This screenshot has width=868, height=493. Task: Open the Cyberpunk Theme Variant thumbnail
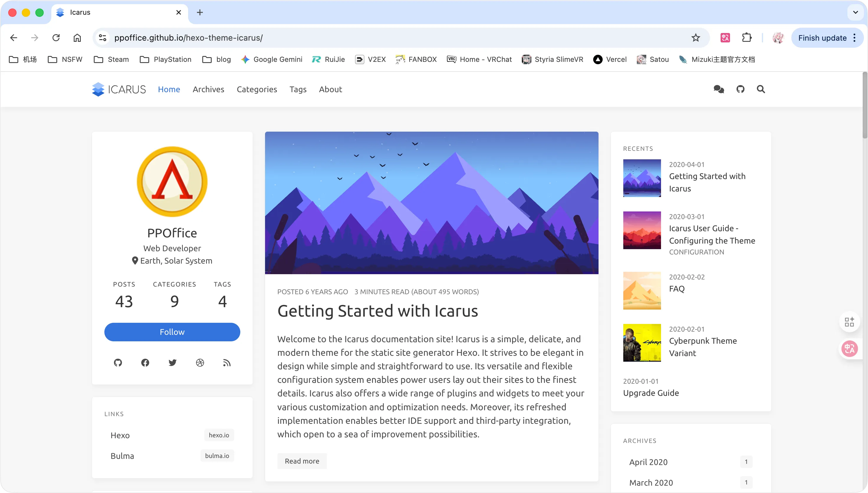(642, 343)
